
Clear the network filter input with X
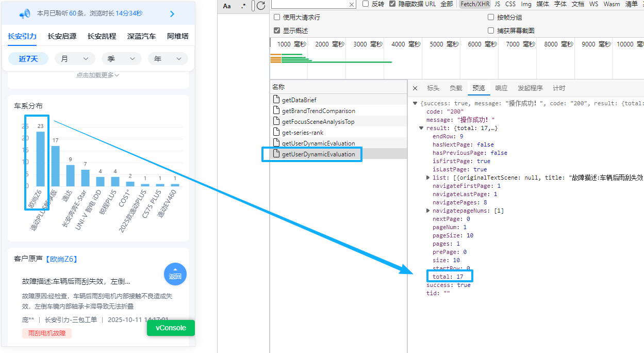[x=352, y=4]
